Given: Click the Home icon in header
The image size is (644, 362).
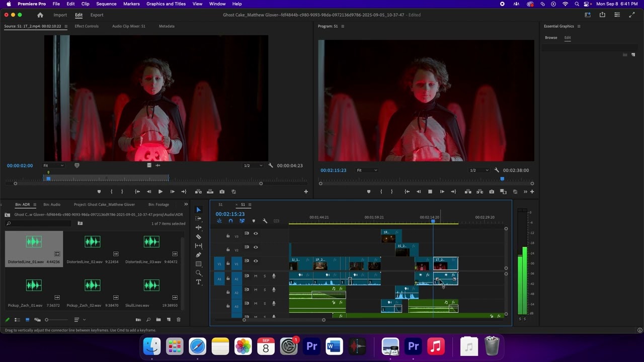Looking at the screenshot, I should click(x=40, y=15).
